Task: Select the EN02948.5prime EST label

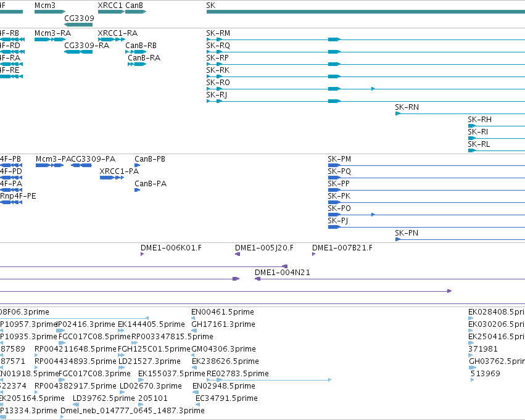Action: (224, 386)
